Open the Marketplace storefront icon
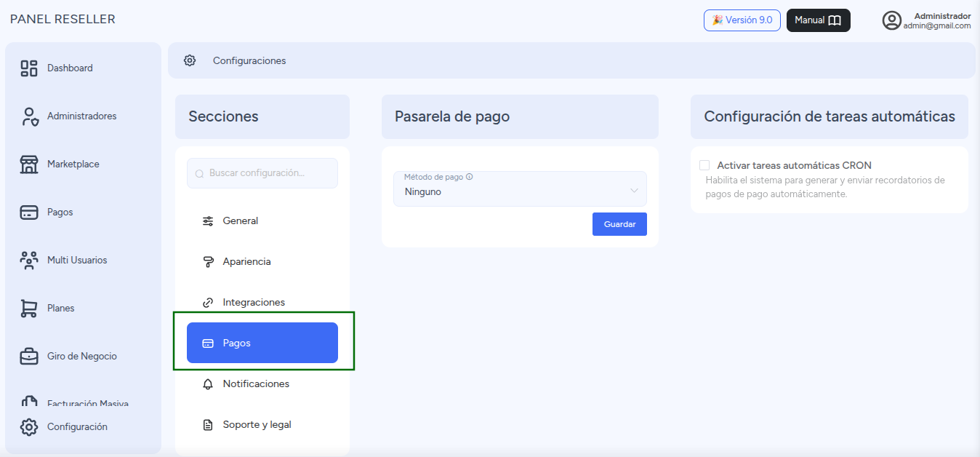 click(x=29, y=164)
